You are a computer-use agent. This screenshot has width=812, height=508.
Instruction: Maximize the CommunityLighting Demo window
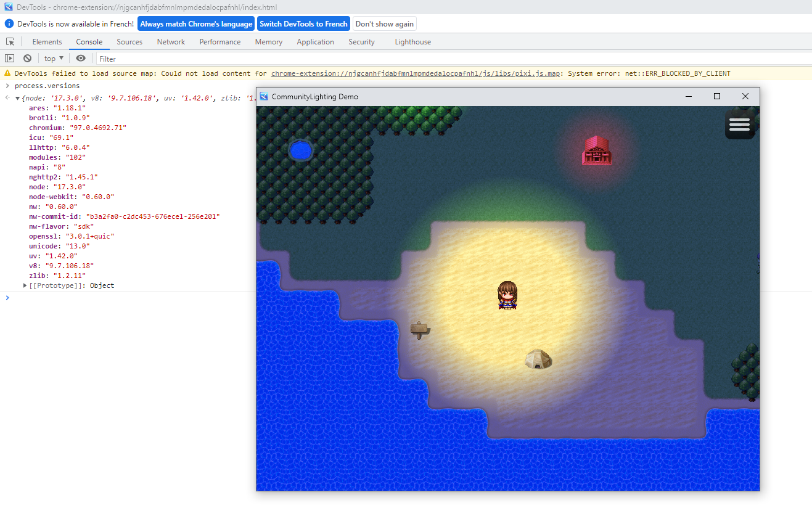[x=717, y=96]
